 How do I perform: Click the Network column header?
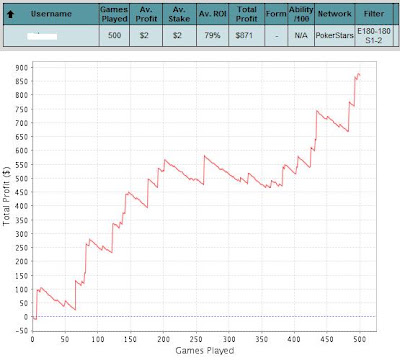click(x=334, y=14)
